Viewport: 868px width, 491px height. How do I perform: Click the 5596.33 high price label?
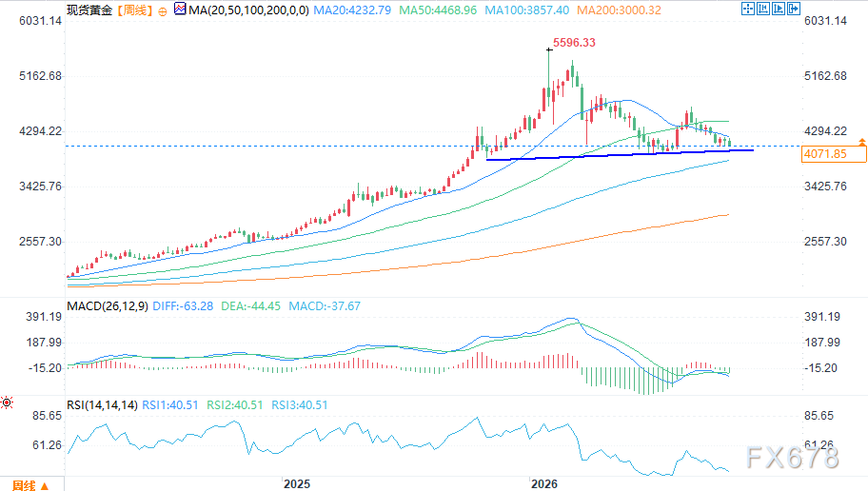[x=574, y=43]
